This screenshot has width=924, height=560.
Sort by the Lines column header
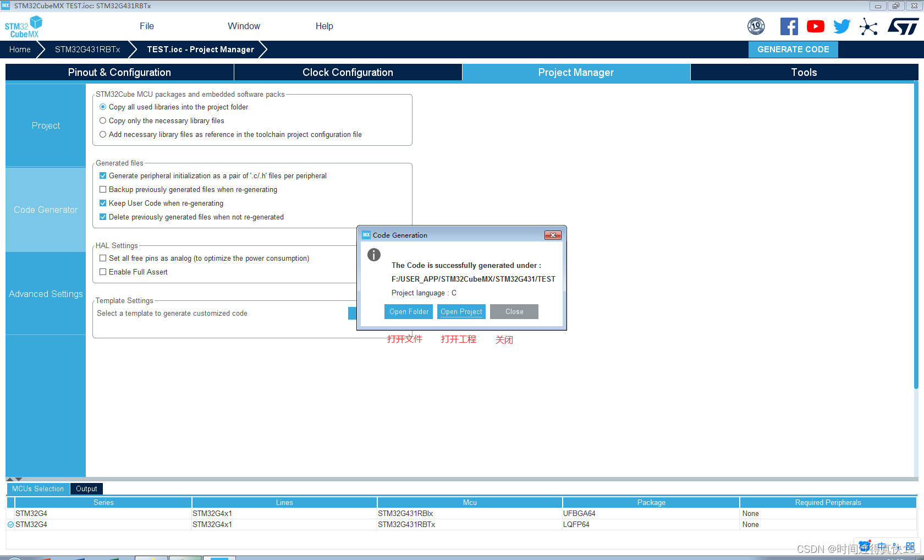(284, 502)
